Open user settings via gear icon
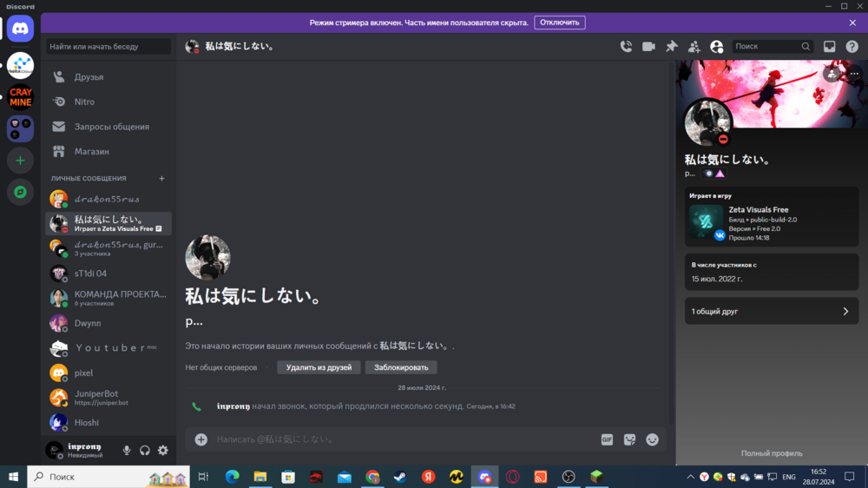The image size is (868, 488). [163, 451]
